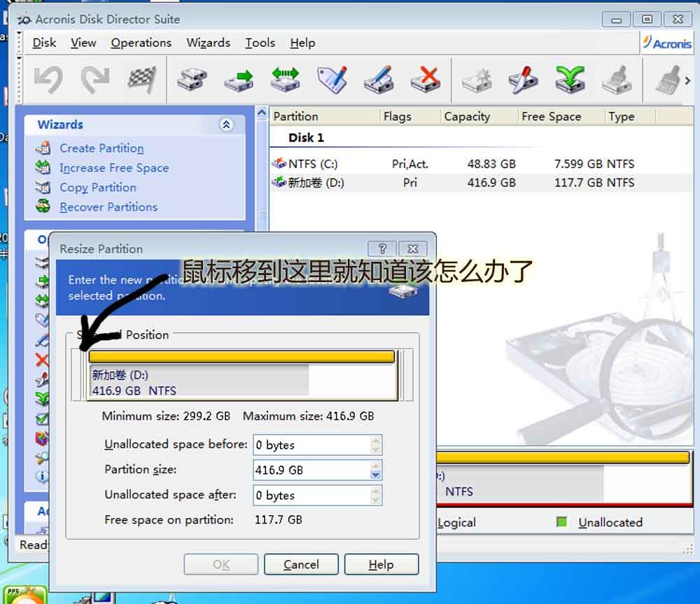Open the Tools menu

(x=260, y=43)
